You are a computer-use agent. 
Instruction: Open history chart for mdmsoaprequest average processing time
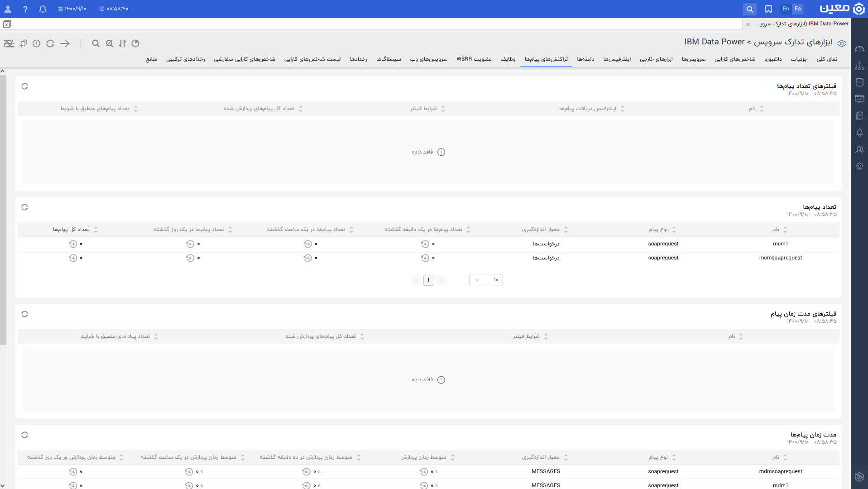point(424,472)
